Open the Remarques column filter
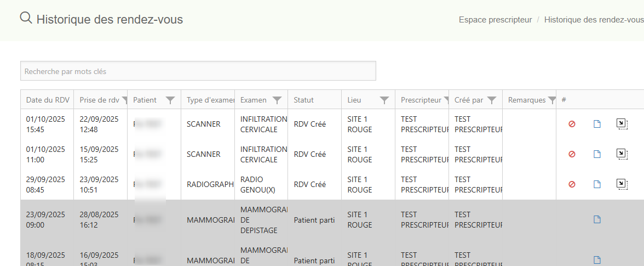The height and width of the screenshot is (266, 644). (551, 100)
